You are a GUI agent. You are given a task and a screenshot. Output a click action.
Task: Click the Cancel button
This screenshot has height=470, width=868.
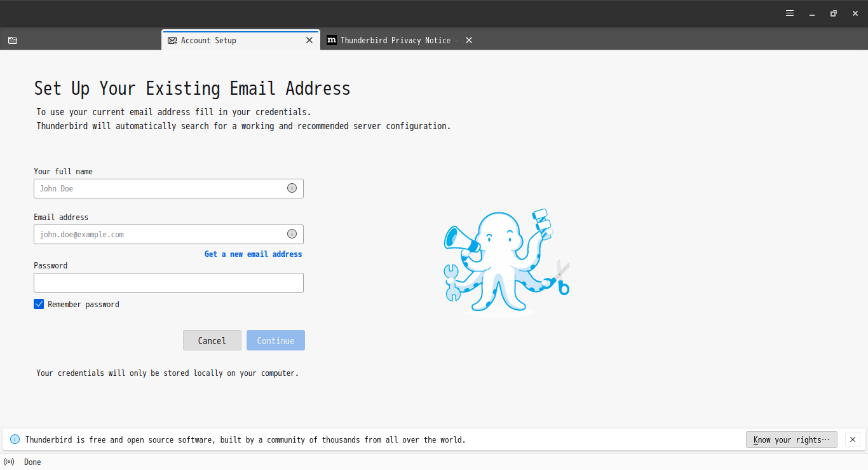pos(212,340)
